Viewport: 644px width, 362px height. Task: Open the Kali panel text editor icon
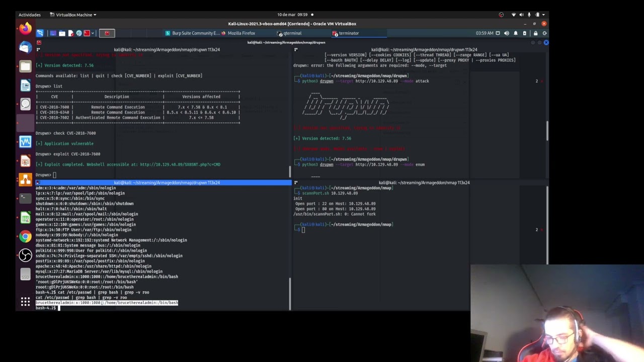[x=70, y=33]
